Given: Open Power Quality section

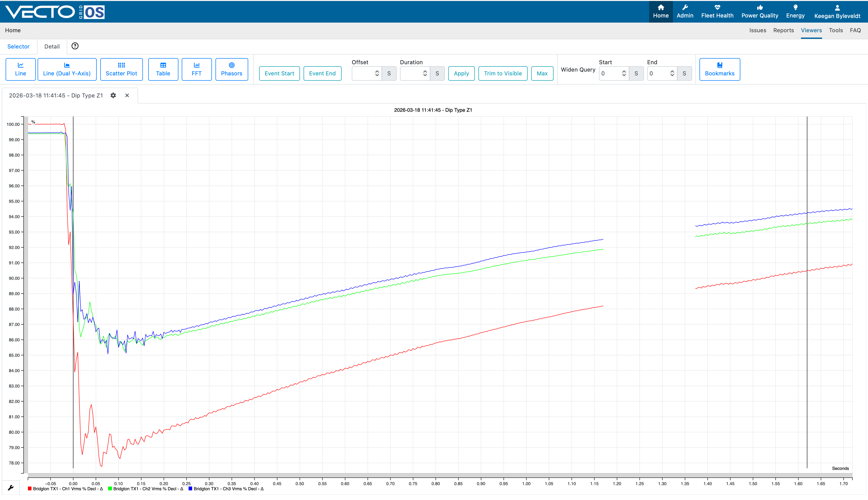Looking at the screenshot, I should click(760, 12).
